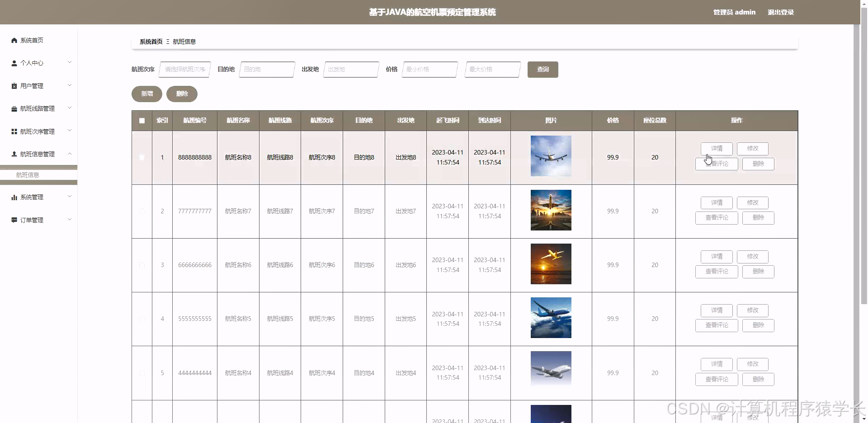Click the bar chart icon for 系统管理
This screenshot has height=423, width=868.
click(x=14, y=197)
